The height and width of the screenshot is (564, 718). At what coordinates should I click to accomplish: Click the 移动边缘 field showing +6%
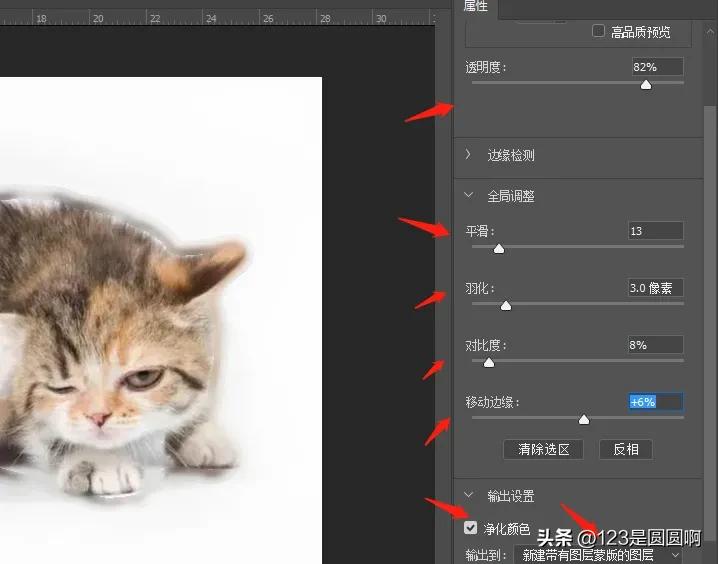point(656,402)
